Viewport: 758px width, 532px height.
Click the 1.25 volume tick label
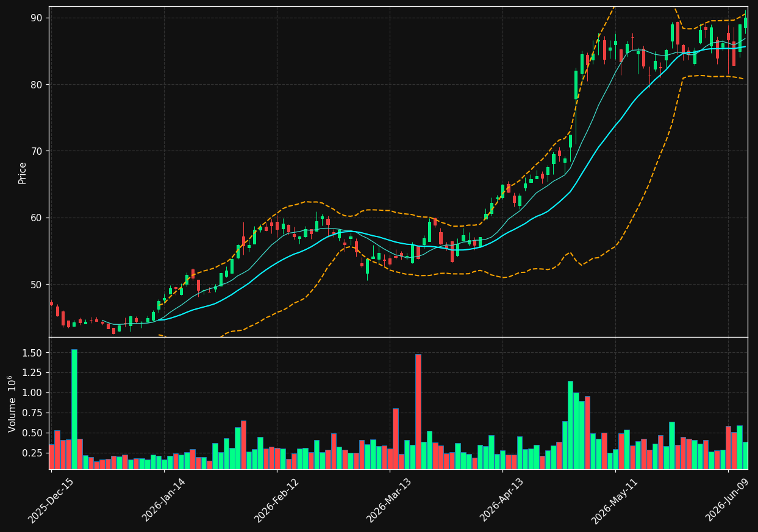(34, 373)
